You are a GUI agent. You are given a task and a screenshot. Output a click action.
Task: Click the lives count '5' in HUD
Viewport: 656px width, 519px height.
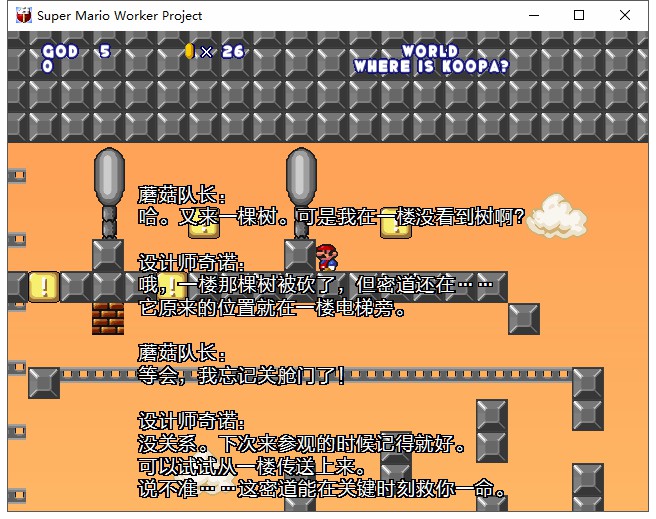[x=105, y=51]
